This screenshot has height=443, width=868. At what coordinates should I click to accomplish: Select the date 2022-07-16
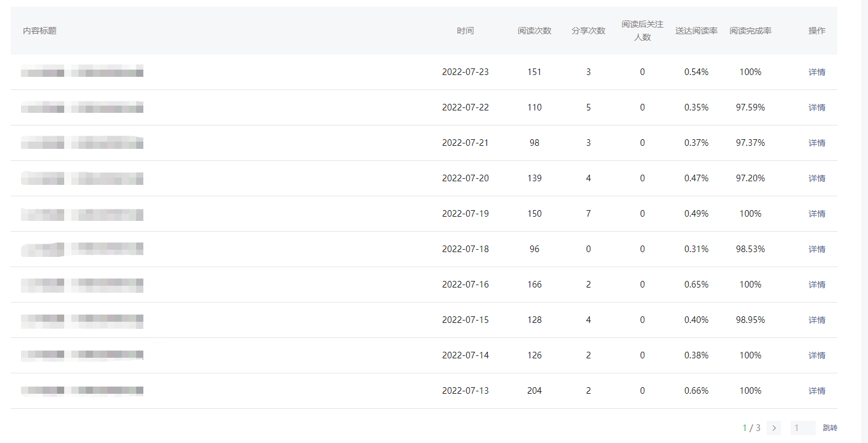(x=465, y=285)
